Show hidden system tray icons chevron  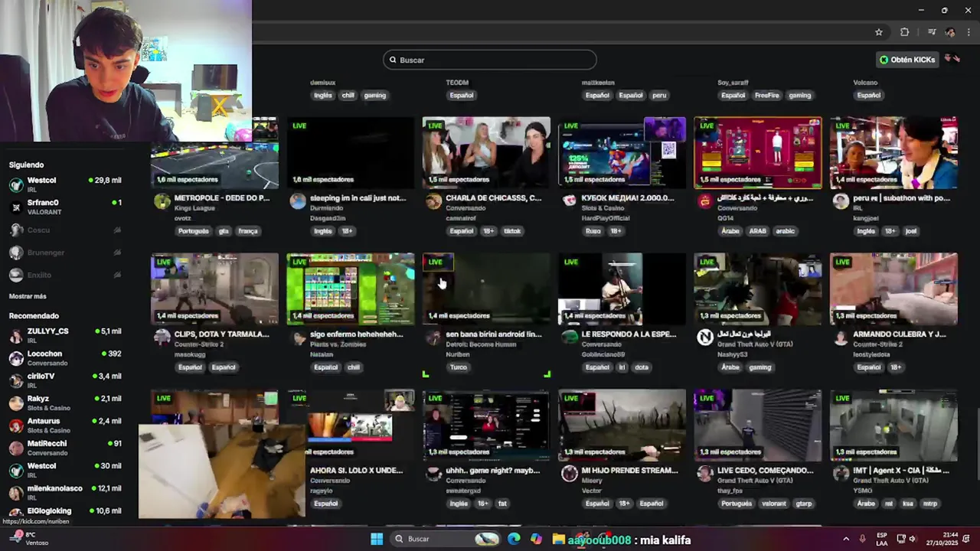(x=846, y=539)
